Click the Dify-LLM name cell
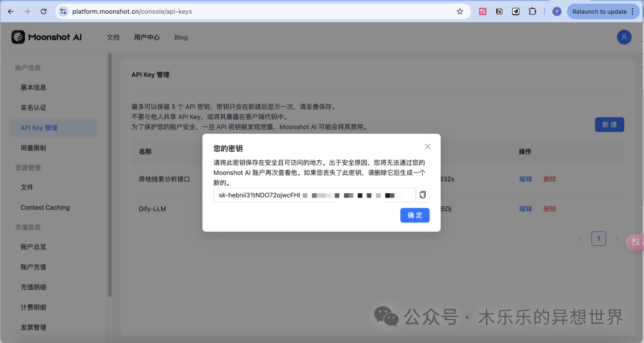 [153, 209]
